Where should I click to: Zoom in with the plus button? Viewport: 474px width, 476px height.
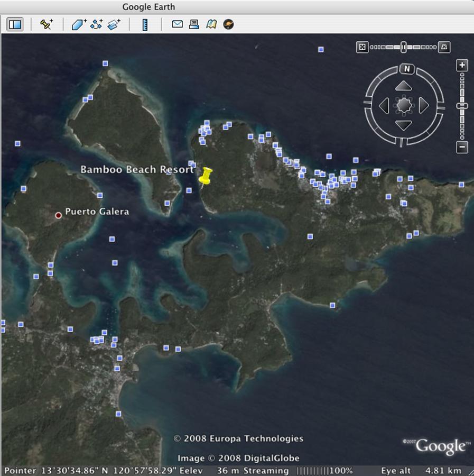(x=462, y=65)
